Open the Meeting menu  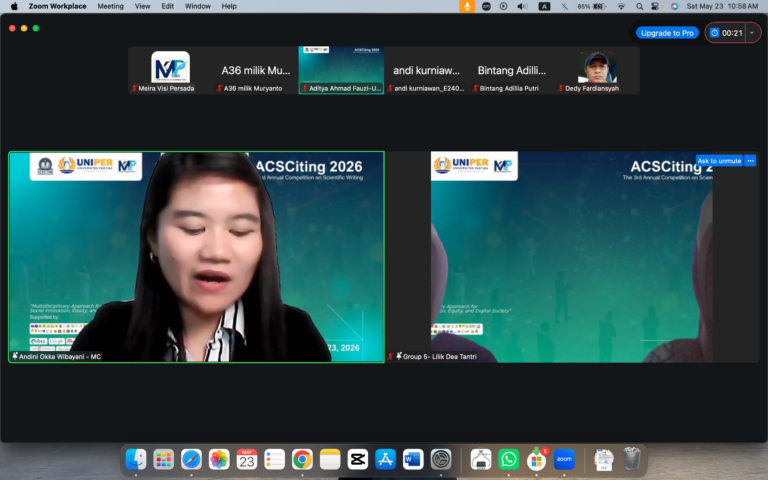pyautogui.click(x=110, y=6)
